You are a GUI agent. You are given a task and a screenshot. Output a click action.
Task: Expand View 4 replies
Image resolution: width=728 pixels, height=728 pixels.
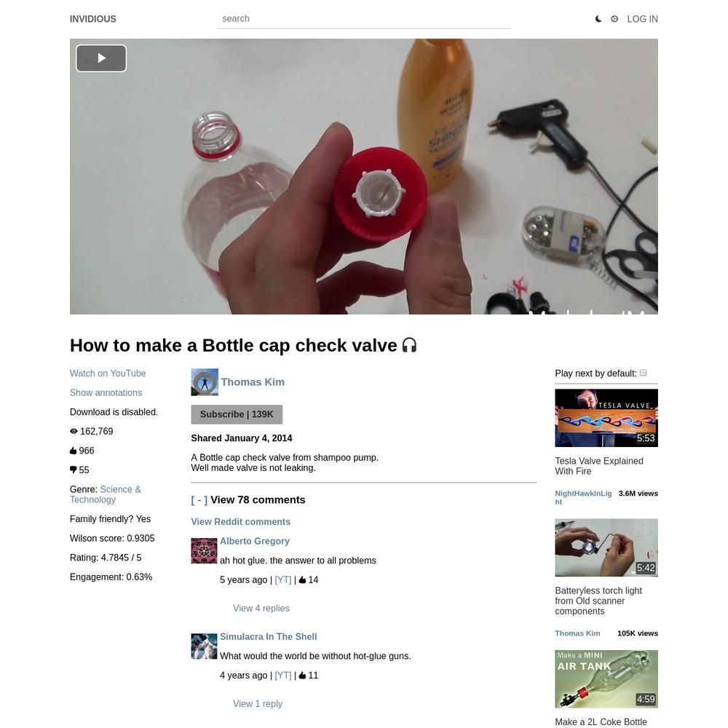coord(261,608)
